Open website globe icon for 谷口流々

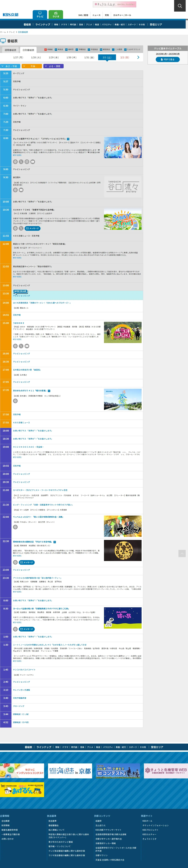tap(15, 190)
